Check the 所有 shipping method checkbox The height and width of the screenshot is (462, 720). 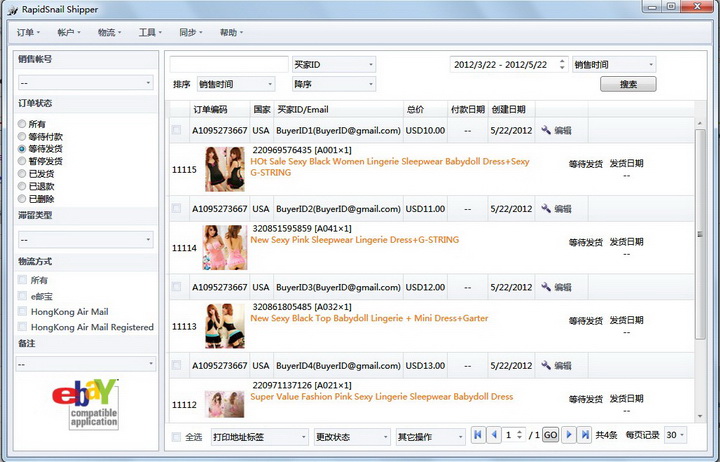tap(22, 280)
